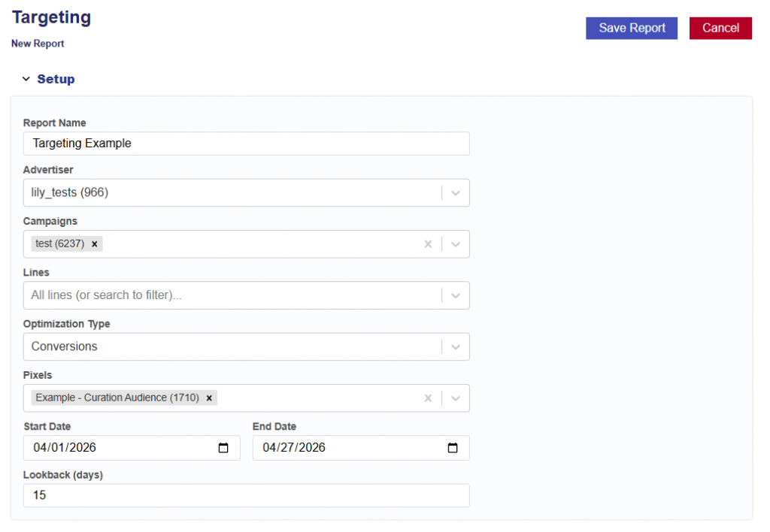Remove the Example - Curation Audience pixel tag
This screenshot has height=532, width=770.
[209, 398]
